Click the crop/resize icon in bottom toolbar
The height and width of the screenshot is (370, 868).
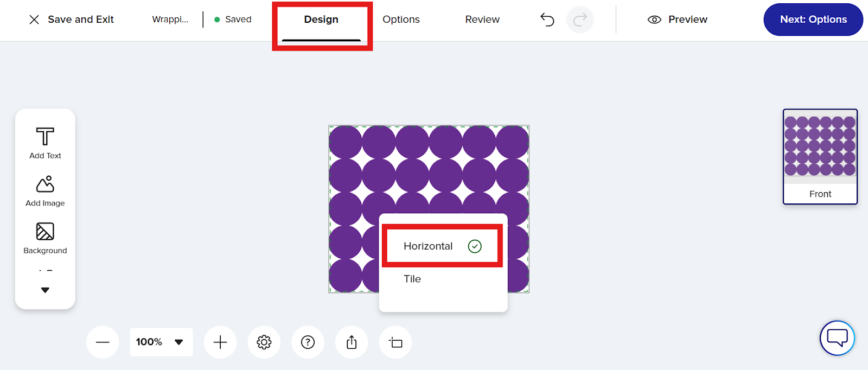coord(395,342)
